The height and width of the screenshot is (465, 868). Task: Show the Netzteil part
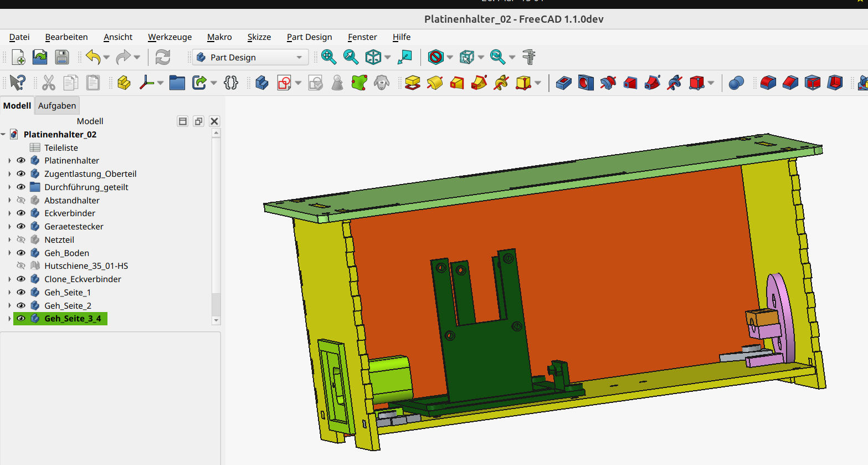pyautogui.click(x=21, y=239)
